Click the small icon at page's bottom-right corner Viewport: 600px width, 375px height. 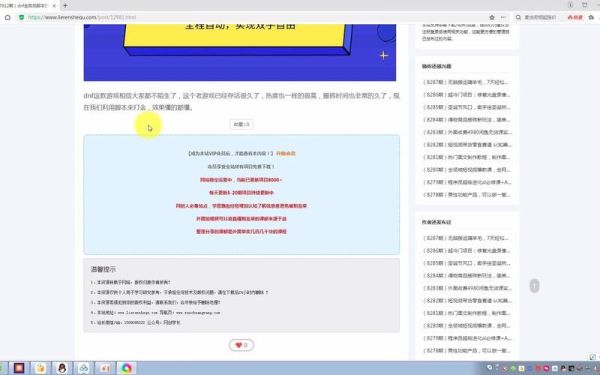pos(593,357)
